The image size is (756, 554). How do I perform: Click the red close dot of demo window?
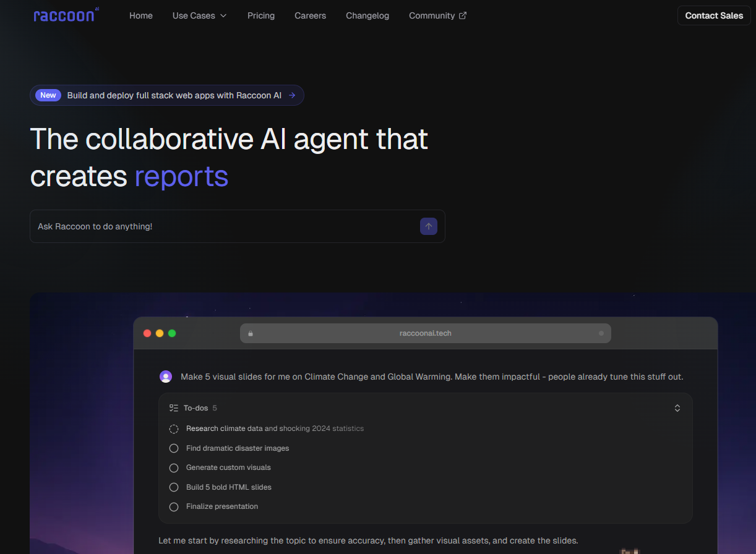(x=147, y=333)
